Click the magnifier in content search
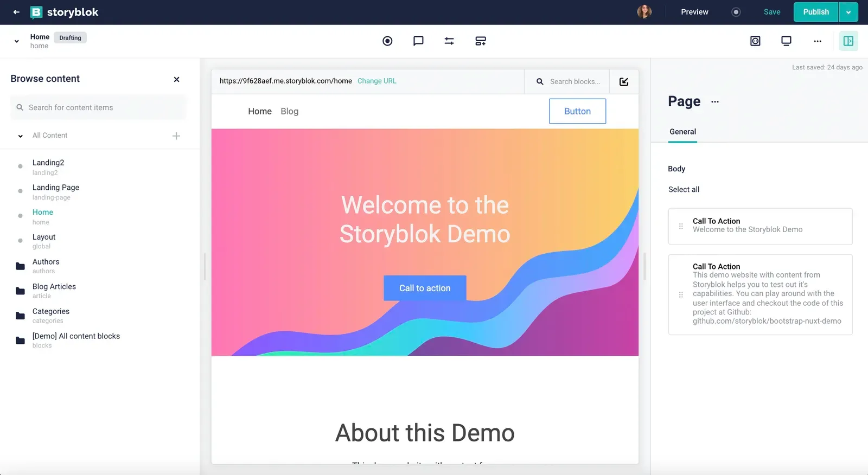Image resolution: width=868 pixels, height=475 pixels. (20, 107)
